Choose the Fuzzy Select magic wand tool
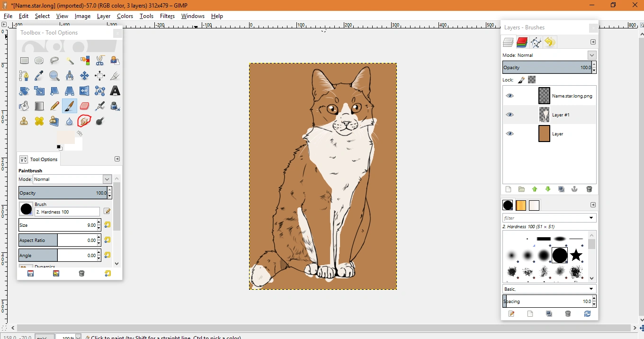644x339 pixels. click(x=70, y=61)
